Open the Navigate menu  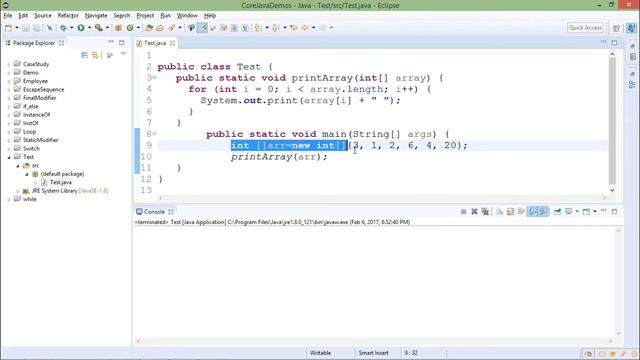pyautogui.click(x=96, y=16)
